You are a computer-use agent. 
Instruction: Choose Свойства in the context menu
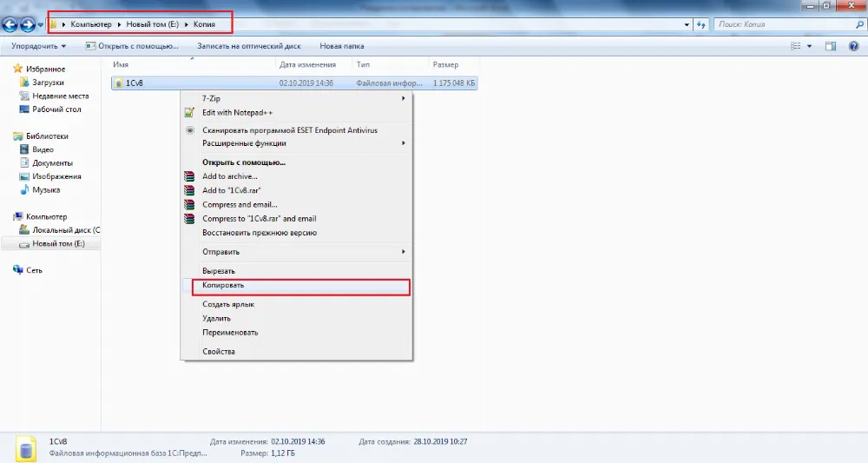(x=297, y=351)
